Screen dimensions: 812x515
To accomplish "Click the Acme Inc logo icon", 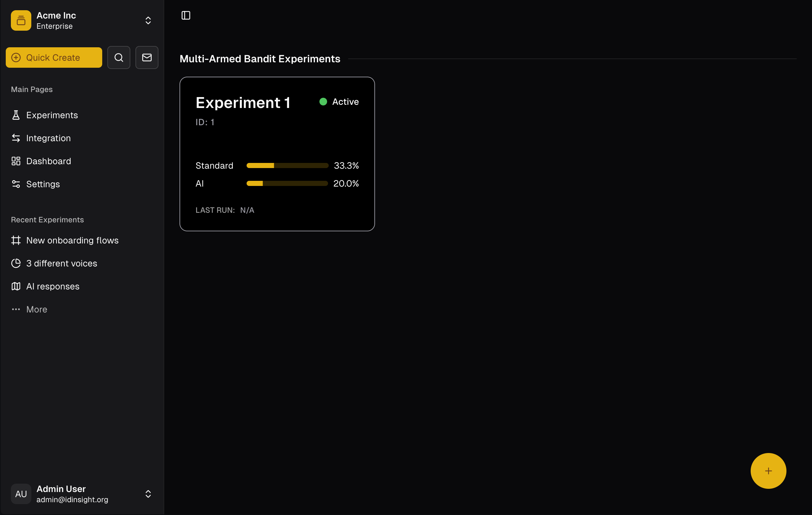I will point(21,20).
